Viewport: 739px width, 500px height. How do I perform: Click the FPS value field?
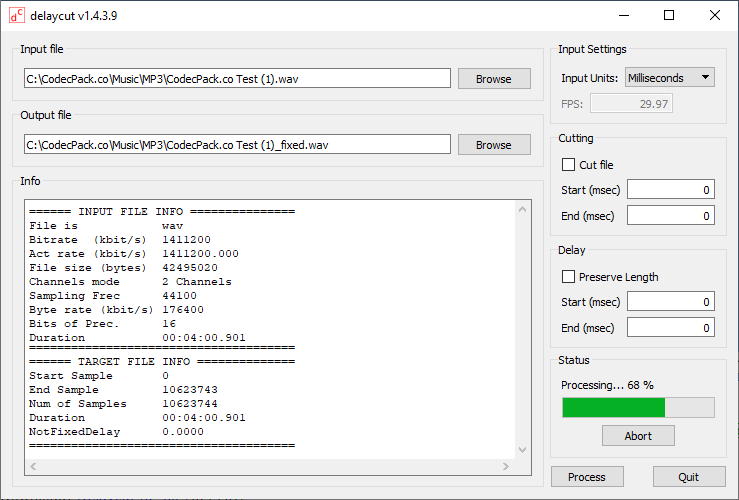[x=631, y=104]
